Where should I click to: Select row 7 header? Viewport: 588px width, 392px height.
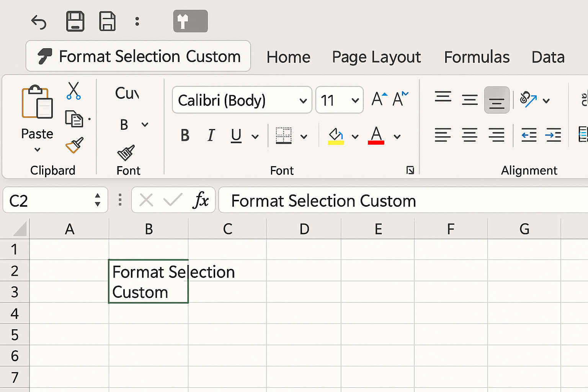click(15, 377)
